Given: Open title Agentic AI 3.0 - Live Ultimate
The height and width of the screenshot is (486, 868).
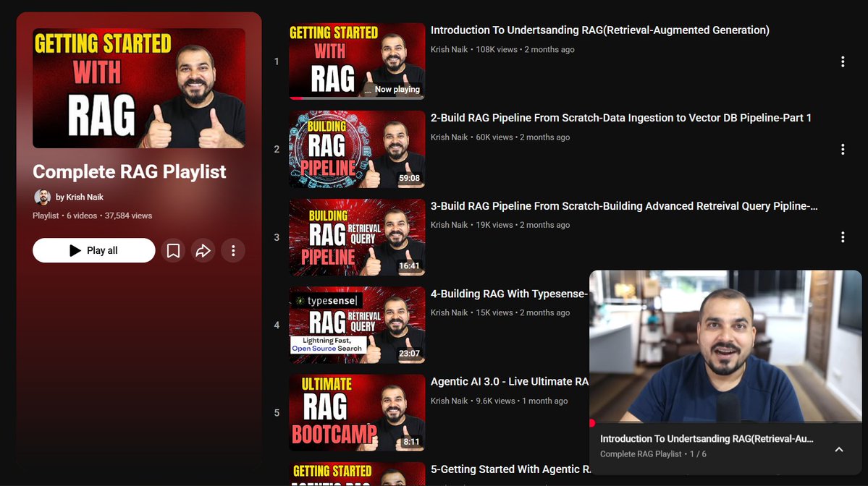Looking at the screenshot, I should click(x=510, y=382).
